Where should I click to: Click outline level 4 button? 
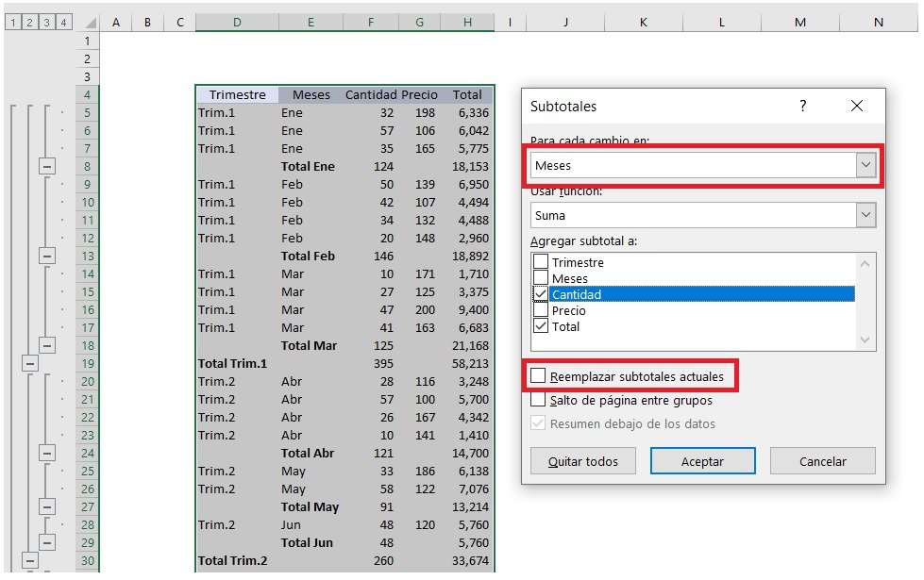(63, 22)
